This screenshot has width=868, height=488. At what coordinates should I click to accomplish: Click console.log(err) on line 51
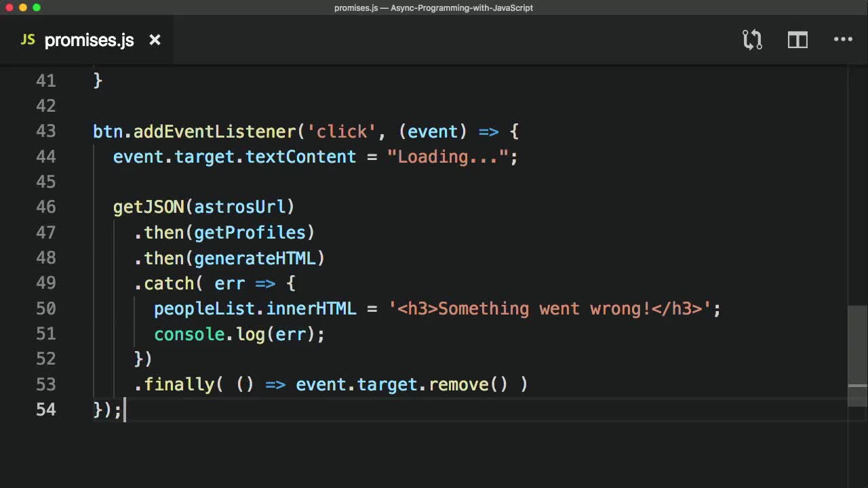[237, 334]
